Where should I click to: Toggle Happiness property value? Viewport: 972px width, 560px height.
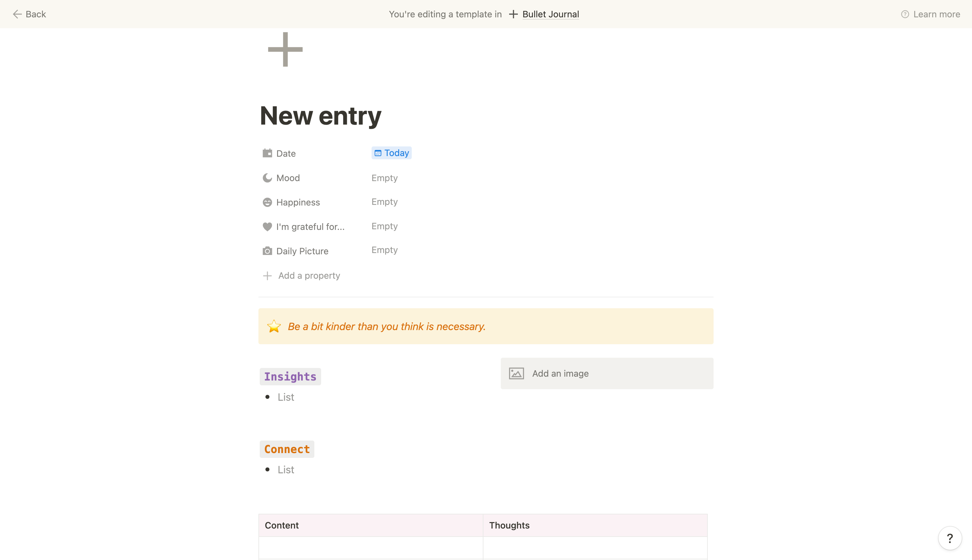click(x=384, y=202)
